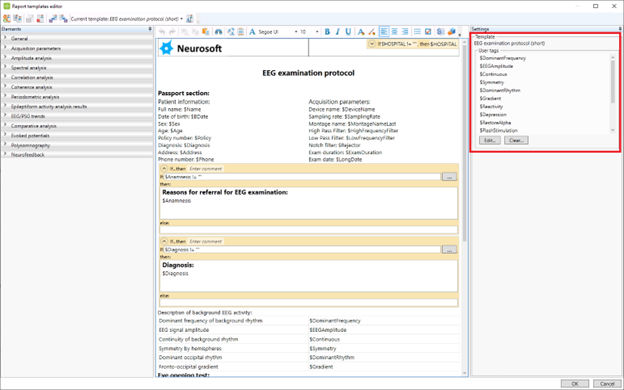Expand the Spectral analysis group
The width and height of the screenshot is (624, 390).
5,67
